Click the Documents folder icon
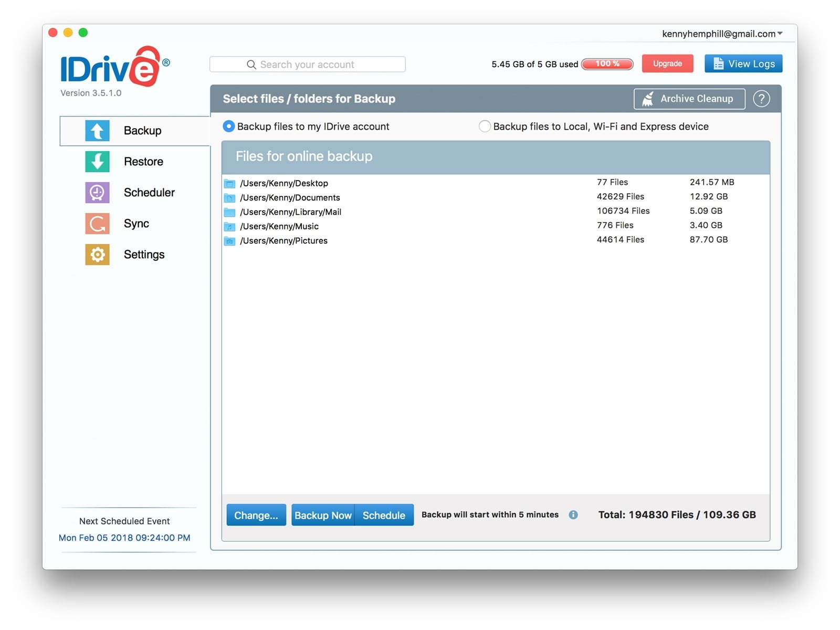840x630 pixels. (x=229, y=198)
